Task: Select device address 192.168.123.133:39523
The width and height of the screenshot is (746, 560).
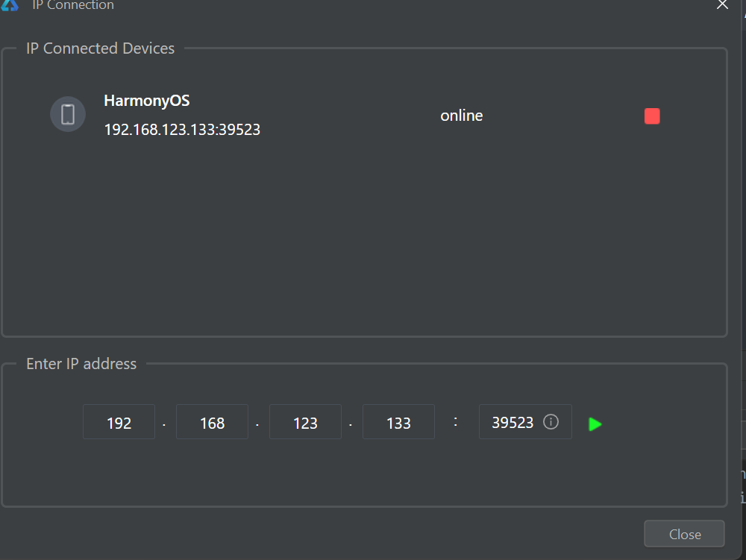Action: (182, 130)
